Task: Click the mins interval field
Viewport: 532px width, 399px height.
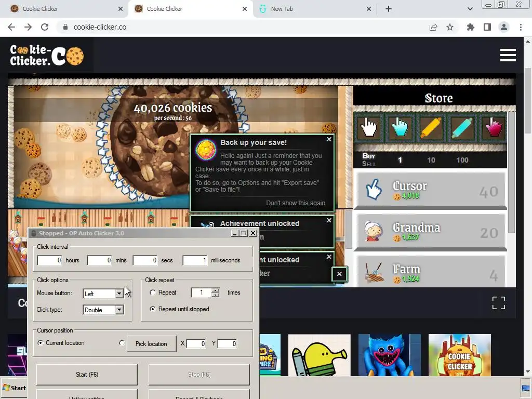Action: 99,260
